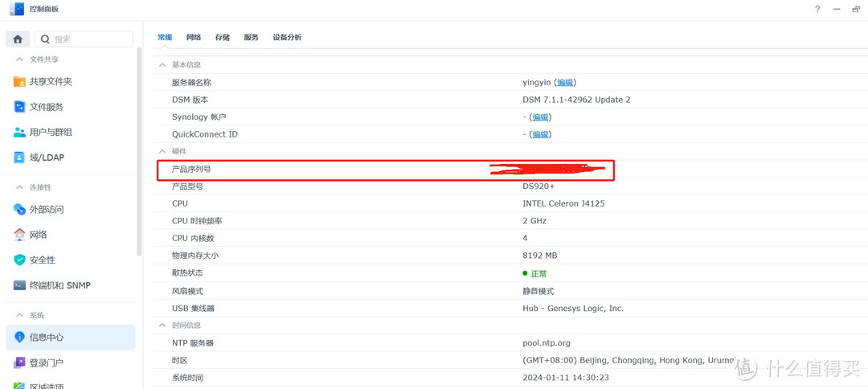Collapse the 基本信息 section

pos(162,65)
